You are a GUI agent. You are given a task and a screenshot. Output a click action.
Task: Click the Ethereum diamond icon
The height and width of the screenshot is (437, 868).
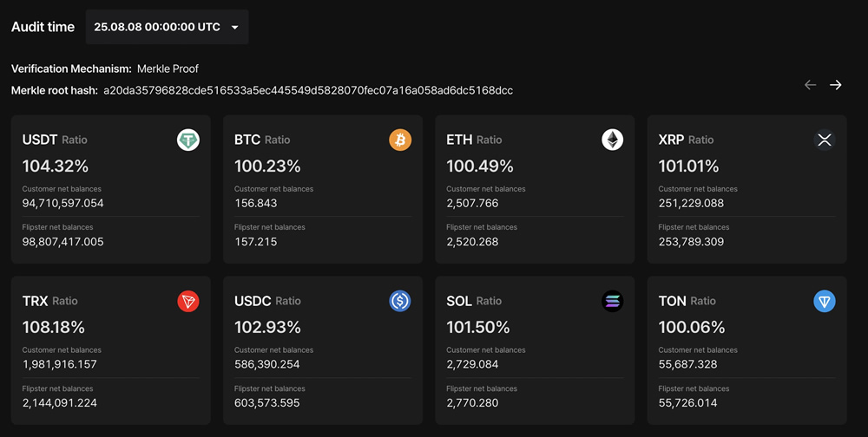(613, 140)
